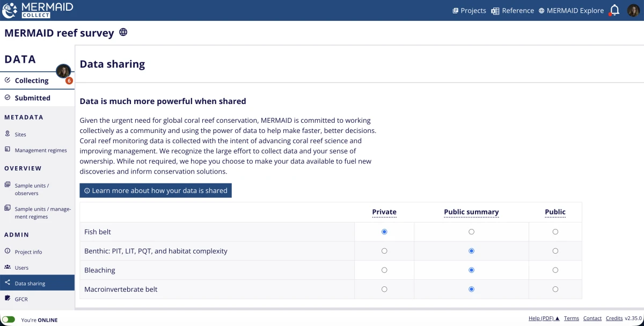Click the Reference spreadsheet icon in top bar
Image resolution: width=644 pixels, height=326 pixels.
click(x=495, y=11)
